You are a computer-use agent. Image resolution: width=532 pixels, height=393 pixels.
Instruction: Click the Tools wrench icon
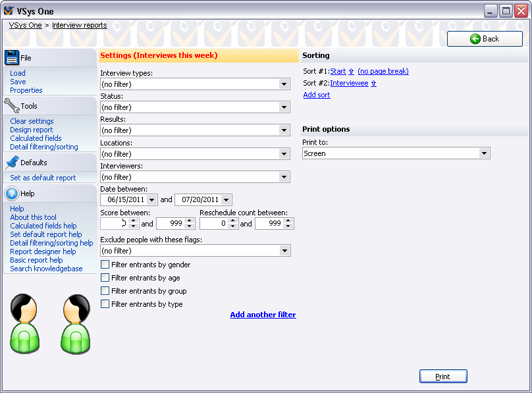12,106
